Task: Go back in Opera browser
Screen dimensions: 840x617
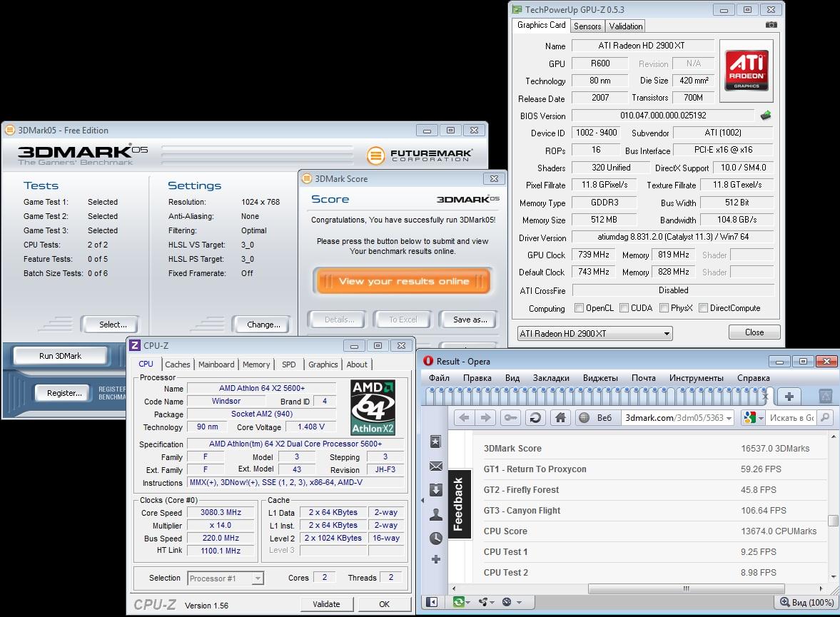Action: [x=464, y=418]
